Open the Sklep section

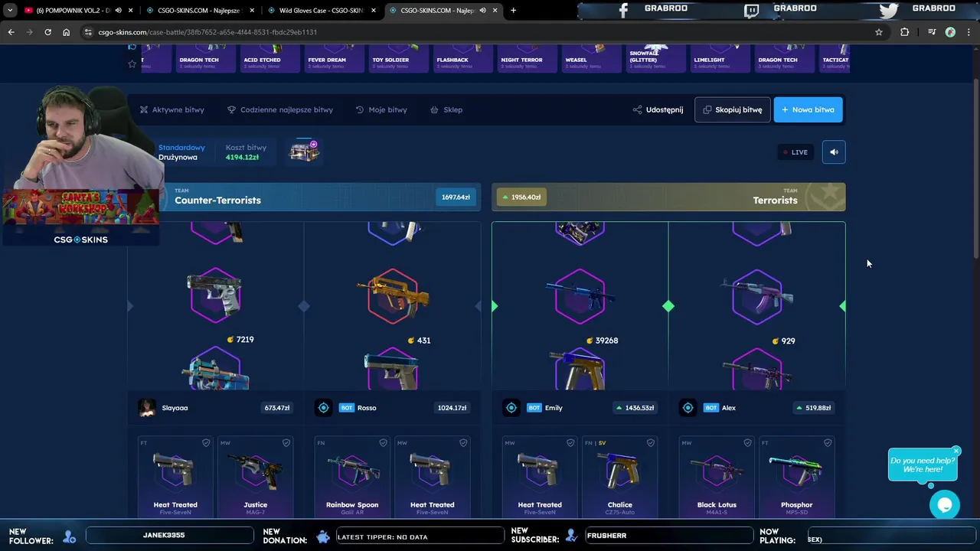pos(446,109)
